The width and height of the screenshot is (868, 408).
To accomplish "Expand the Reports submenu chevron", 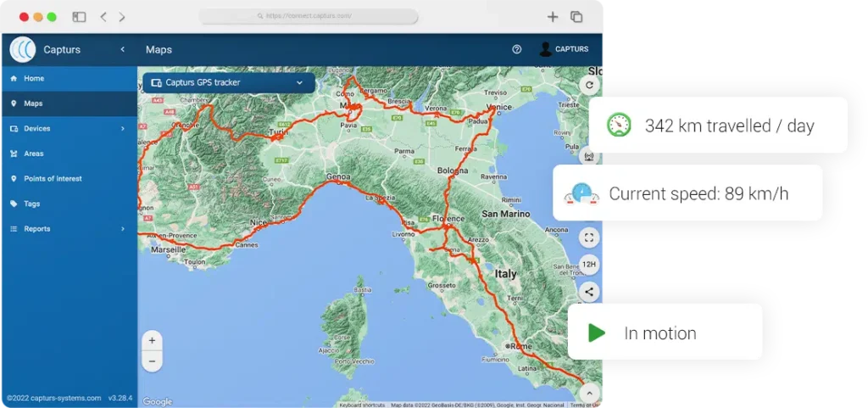I will click(123, 229).
